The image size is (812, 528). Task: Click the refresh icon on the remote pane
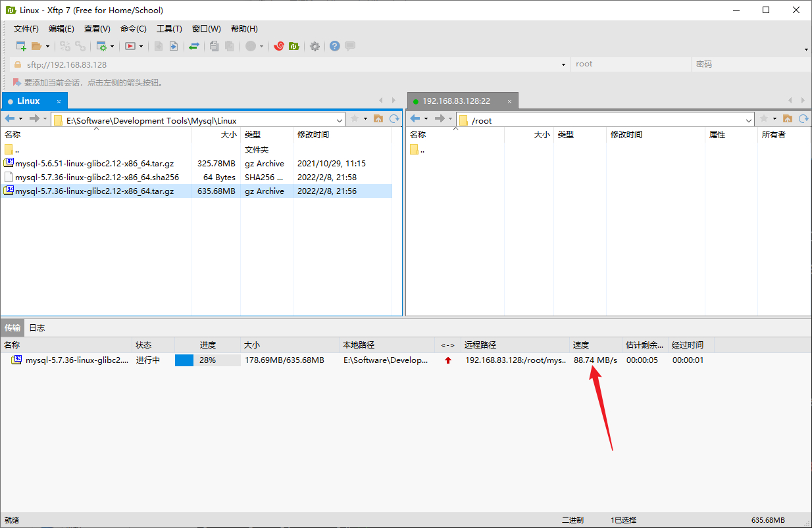pyautogui.click(x=803, y=120)
